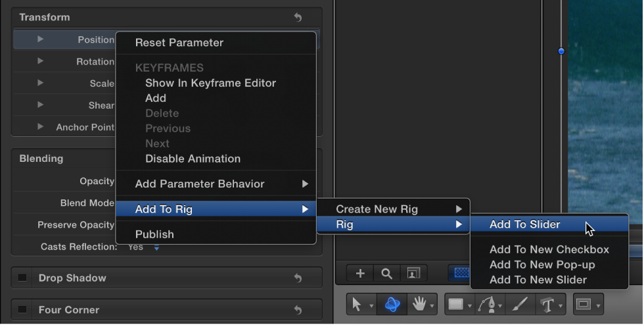Click the plus add button
The width and height of the screenshot is (644, 325).
tap(360, 273)
